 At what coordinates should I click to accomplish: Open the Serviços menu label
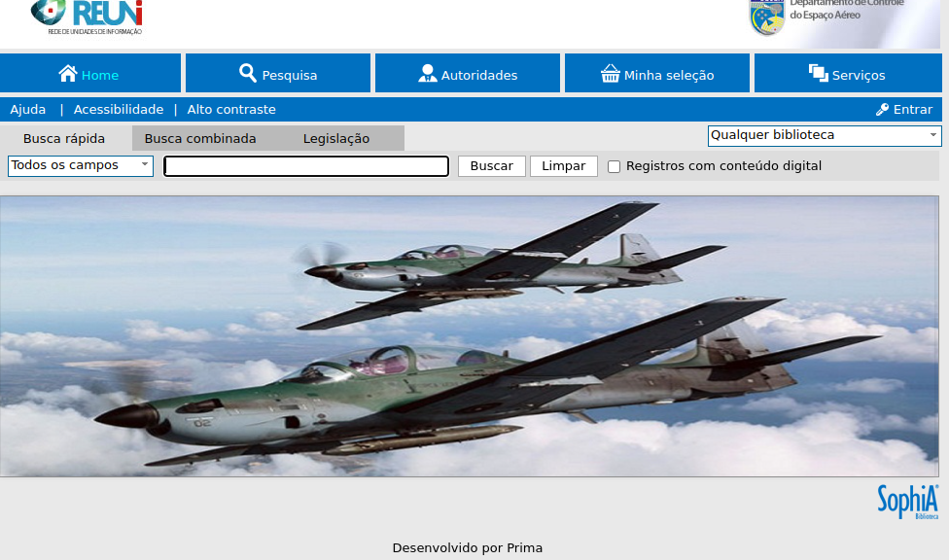(x=859, y=75)
